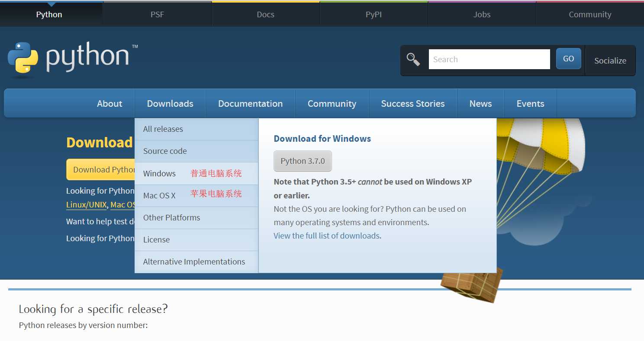The height and width of the screenshot is (341, 644).
Task: Open the Documentation navigation menu
Action: point(250,104)
